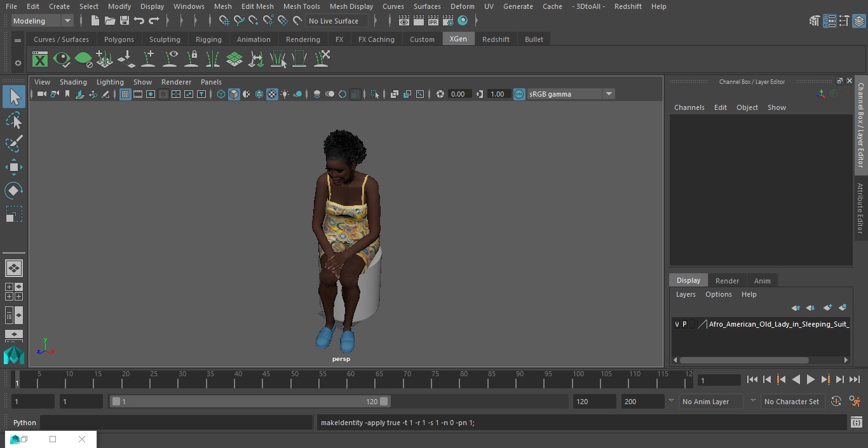Click the Python script language button
The width and height of the screenshot is (868, 448).
click(25, 423)
